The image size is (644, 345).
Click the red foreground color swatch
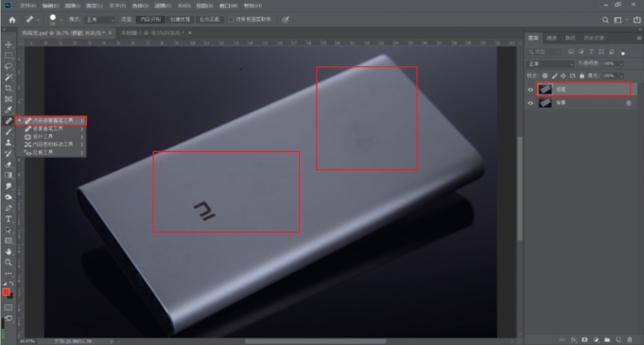click(x=6, y=292)
